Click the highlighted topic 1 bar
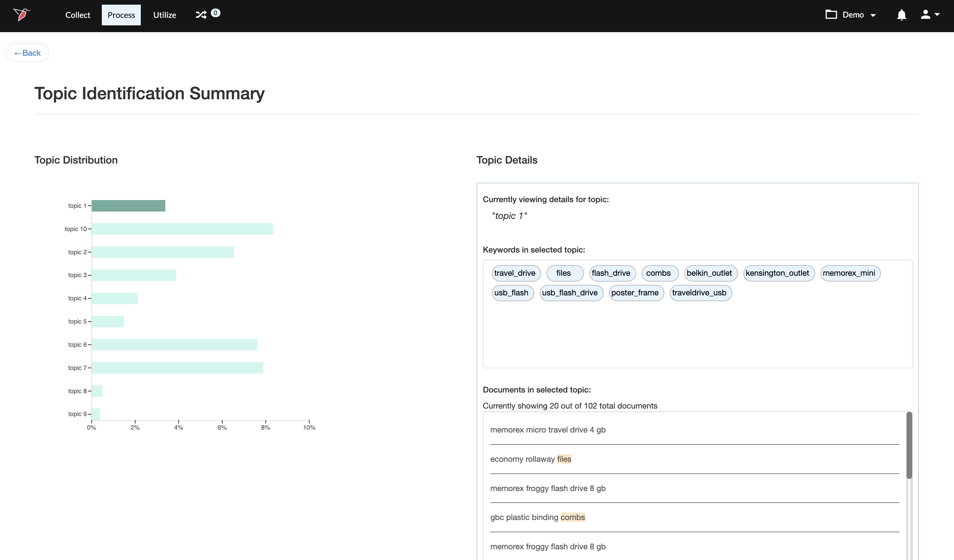 click(x=128, y=206)
